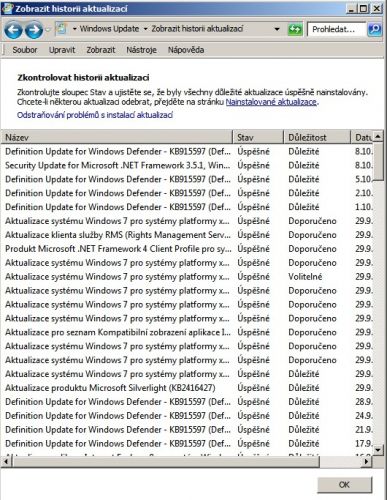Sort list by Stav column header
This screenshot has width=387, height=500.
click(x=258, y=137)
